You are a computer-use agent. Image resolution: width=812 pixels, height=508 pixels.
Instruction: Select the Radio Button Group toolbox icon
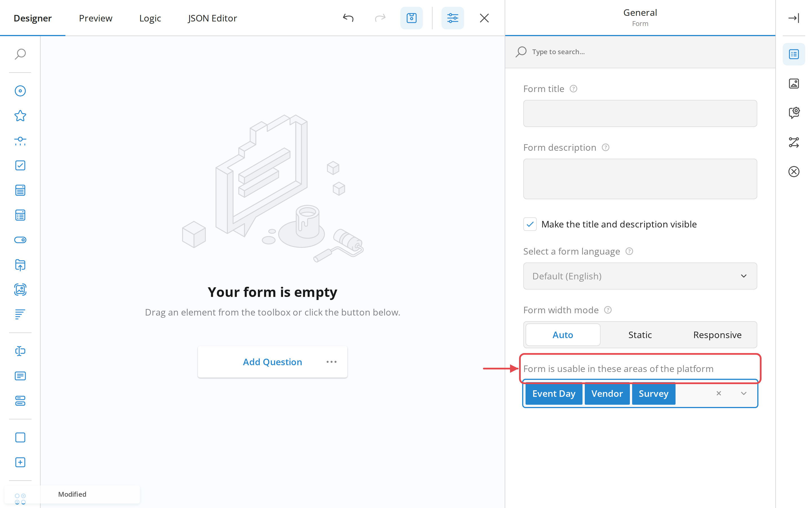point(20,91)
